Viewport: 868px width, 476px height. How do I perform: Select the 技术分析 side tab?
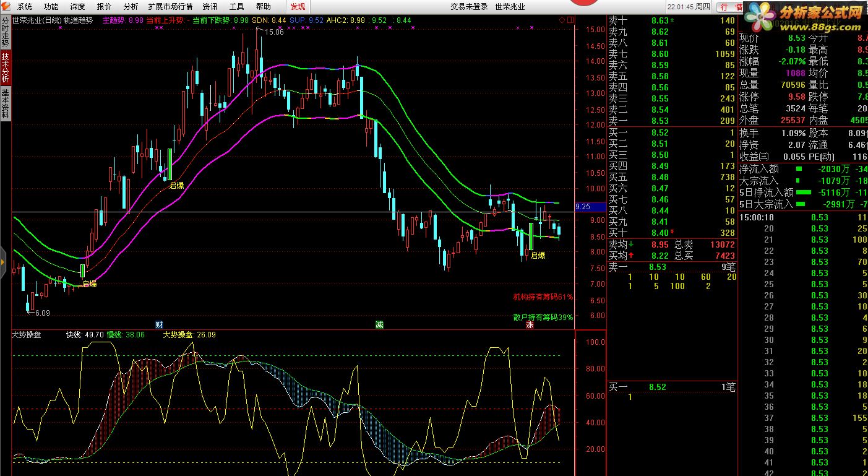(5, 67)
